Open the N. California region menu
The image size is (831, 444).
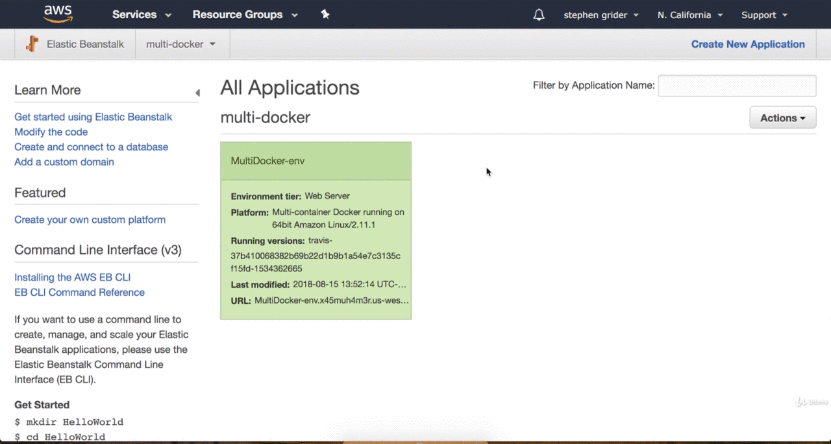pos(690,15)
